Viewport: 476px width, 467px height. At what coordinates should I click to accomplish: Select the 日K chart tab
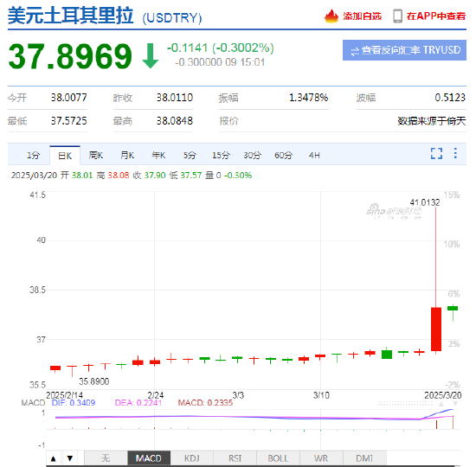click(x=65, y=156)
